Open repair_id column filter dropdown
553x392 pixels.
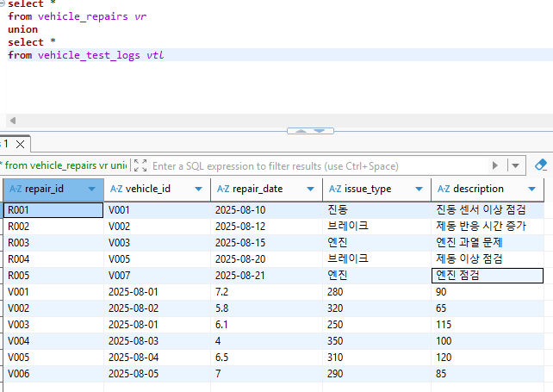click(91, 190)
